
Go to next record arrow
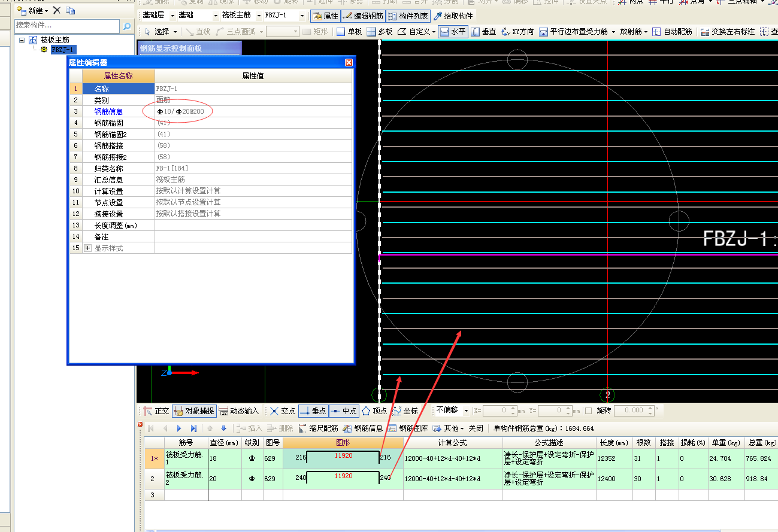click(x=179, y=428)
